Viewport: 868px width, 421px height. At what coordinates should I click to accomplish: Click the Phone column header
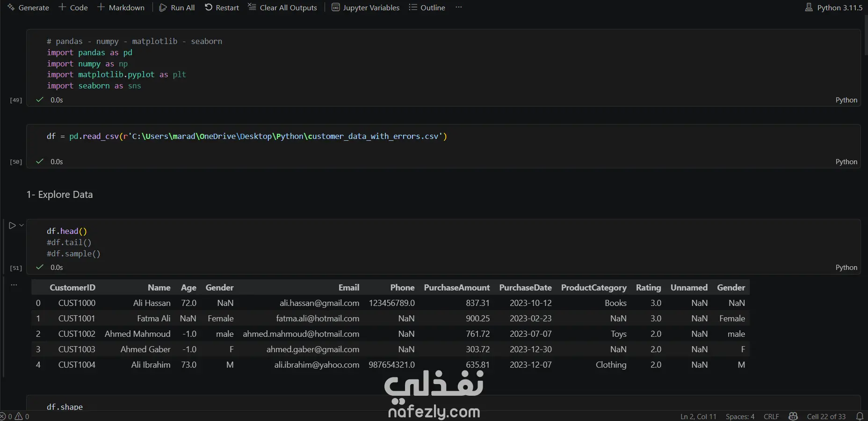click(402, 288)
